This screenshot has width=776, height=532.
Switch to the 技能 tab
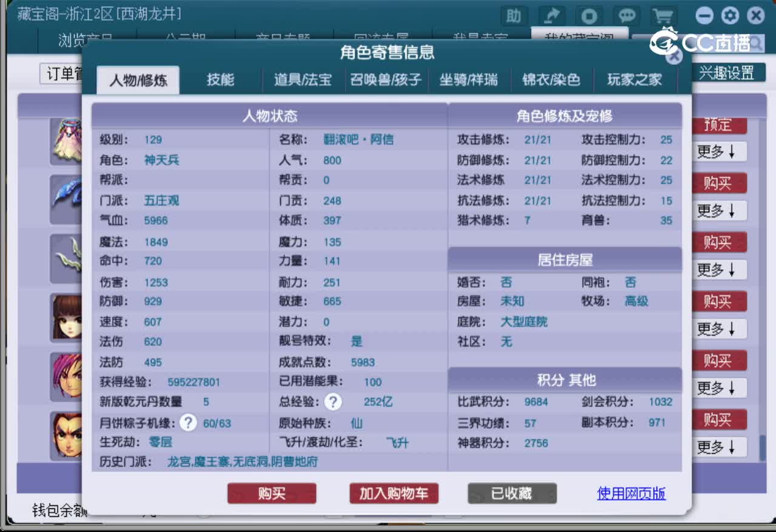click(221, 79)
